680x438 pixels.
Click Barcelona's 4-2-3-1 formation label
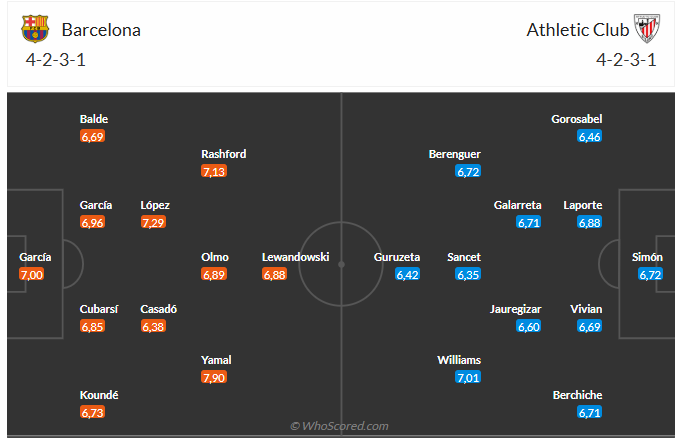(56, 59)
